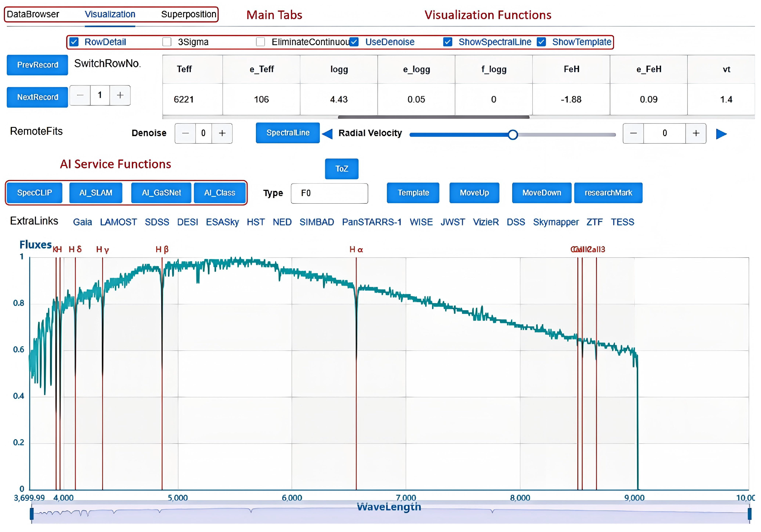Viewport: 761px width, 532px height.
Task: Click the ToZ button
Action: 341,169
